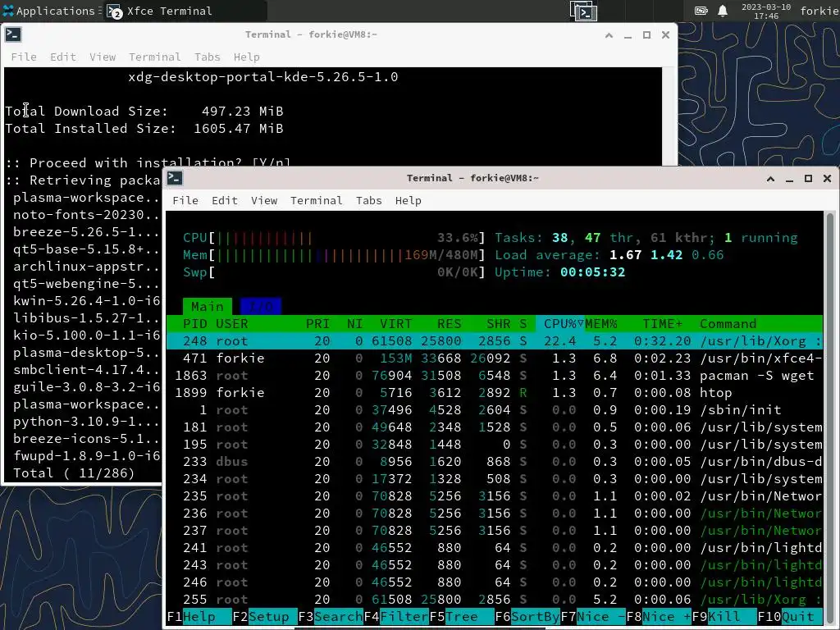Switch to the I/O tab in htop
This screenshot has width=840, height=630.
pos(261,307)
